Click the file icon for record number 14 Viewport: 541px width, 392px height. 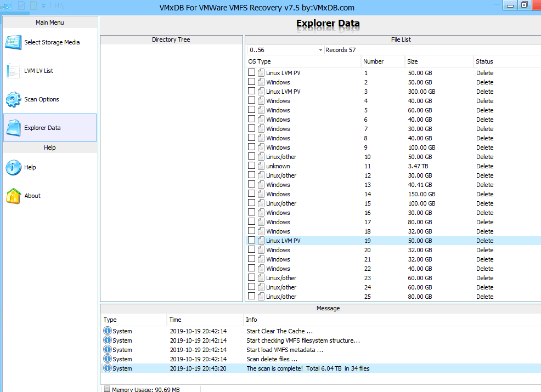coord(261,194)
